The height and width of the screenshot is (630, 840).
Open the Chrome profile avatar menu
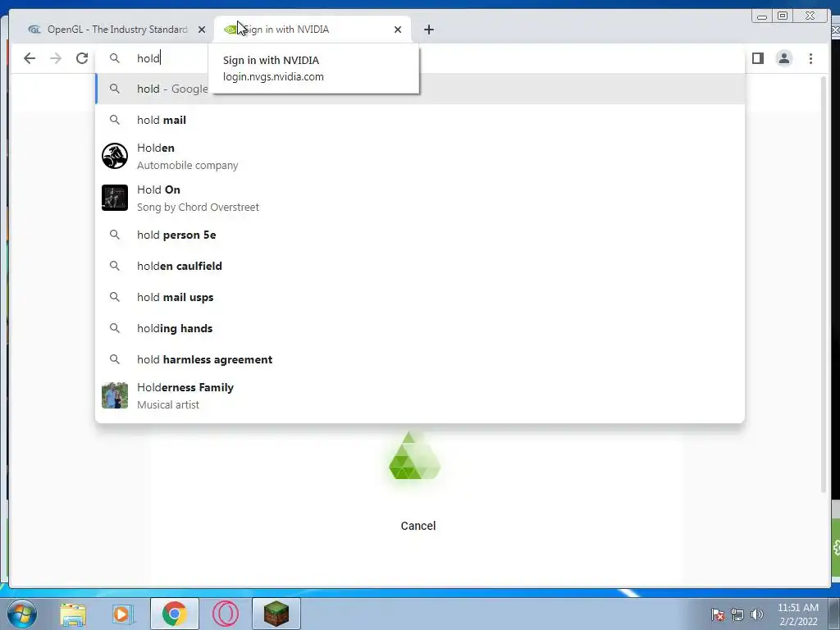coord(783,58)
